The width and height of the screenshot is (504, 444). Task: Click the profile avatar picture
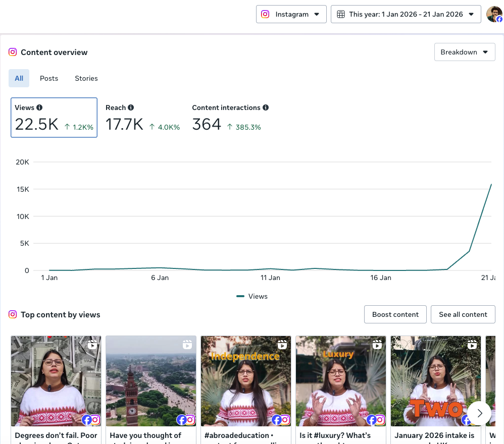(x=494, y=14)
